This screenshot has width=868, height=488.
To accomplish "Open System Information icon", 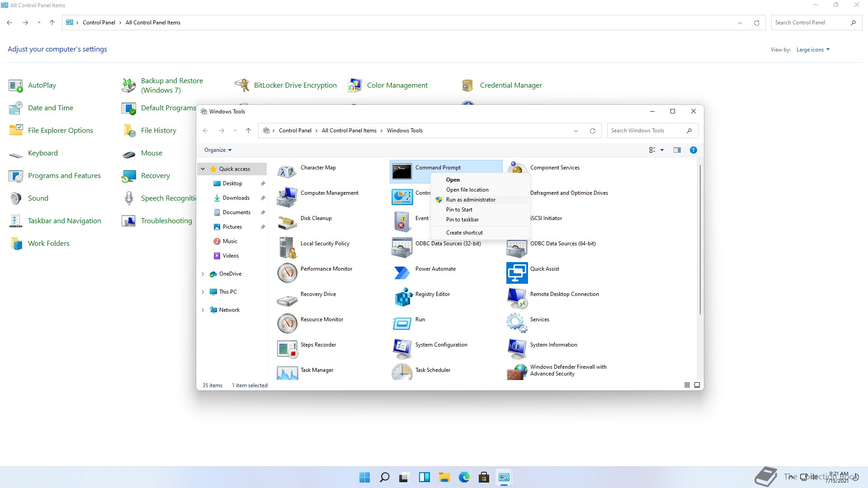I will click(517, 349).
